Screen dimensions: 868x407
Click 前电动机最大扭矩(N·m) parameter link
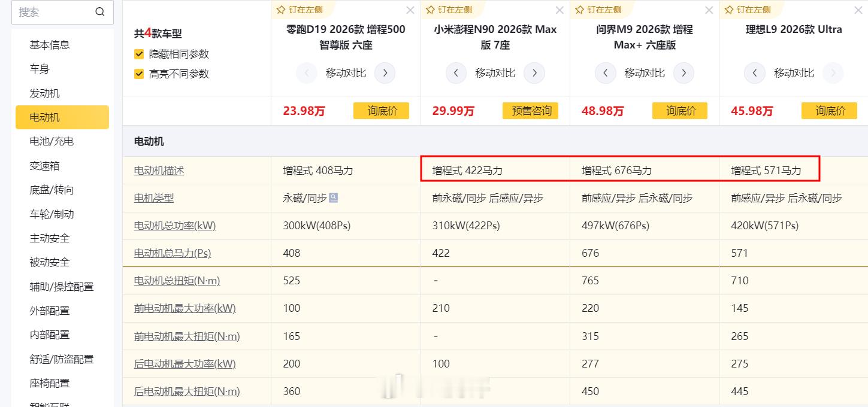[187, 336]
